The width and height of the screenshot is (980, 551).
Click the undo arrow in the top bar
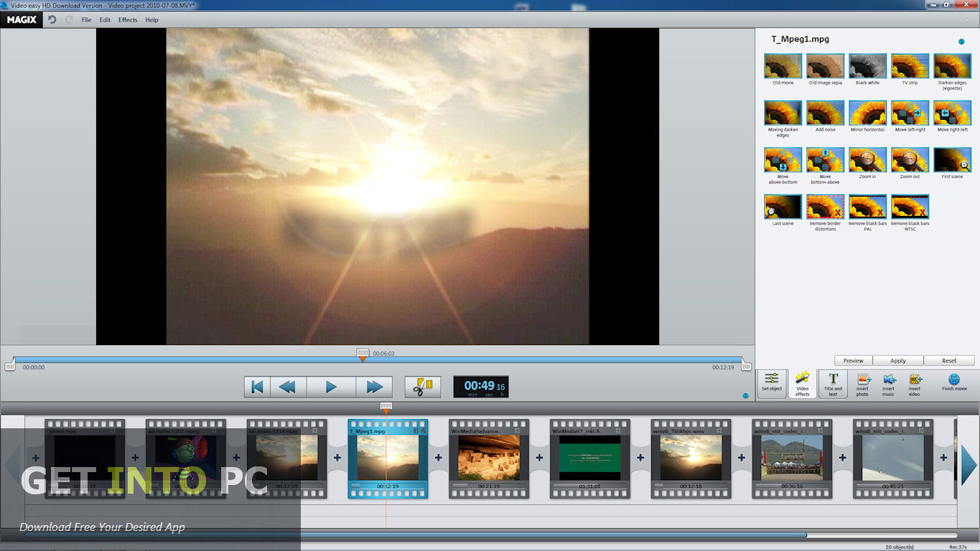[52, 20]
